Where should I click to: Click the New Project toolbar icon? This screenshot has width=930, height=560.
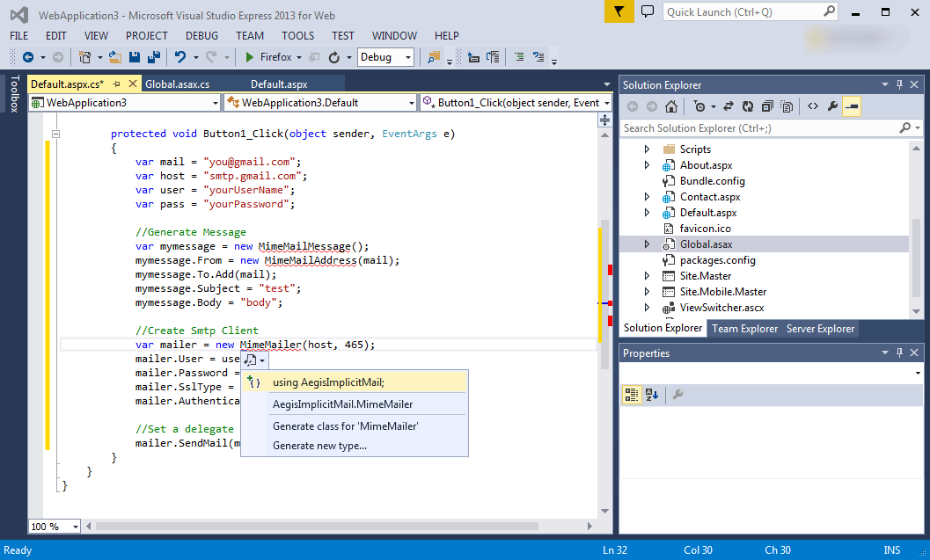pos(84,57)
